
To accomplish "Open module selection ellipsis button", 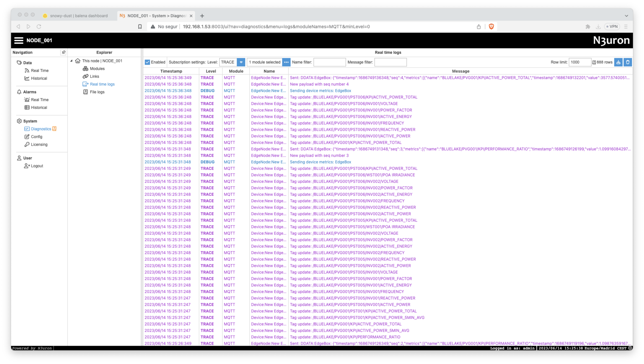I will (286, 62).
